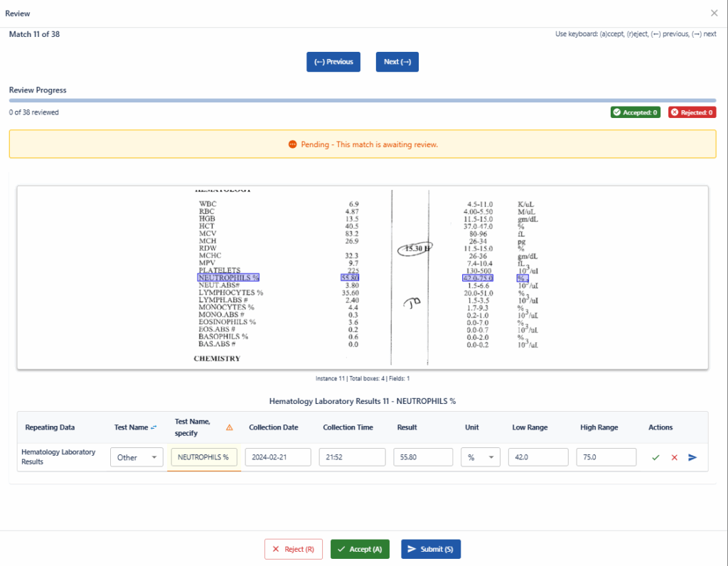728x566 pixels.
Task: Click the Rejected: 0 red badge
Action: click(x=692, y=112)
